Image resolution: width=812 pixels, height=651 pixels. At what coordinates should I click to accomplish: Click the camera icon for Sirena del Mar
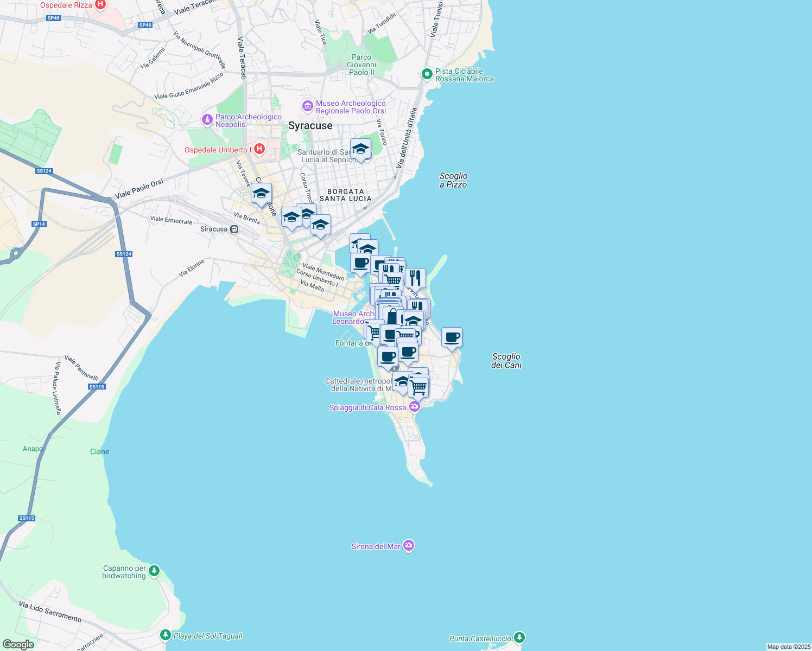tap(409, 546)
